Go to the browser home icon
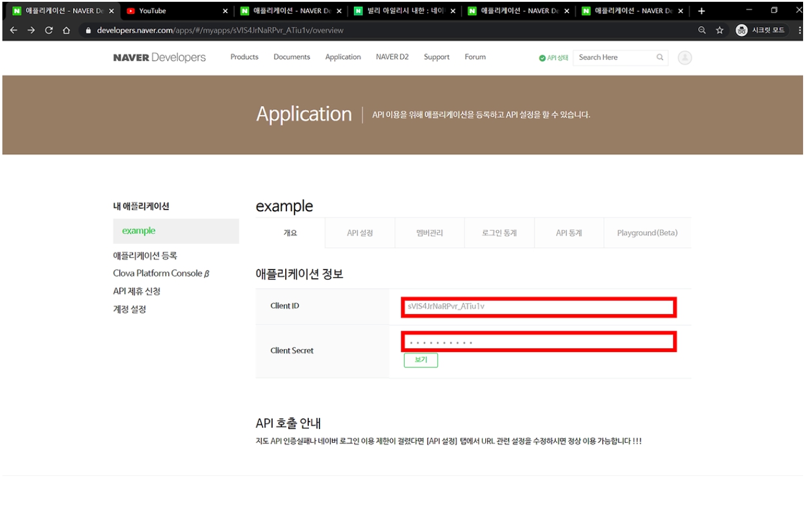The height and width of the screenshot is (530, 812). pyautogui.click(x=66, y=30)
